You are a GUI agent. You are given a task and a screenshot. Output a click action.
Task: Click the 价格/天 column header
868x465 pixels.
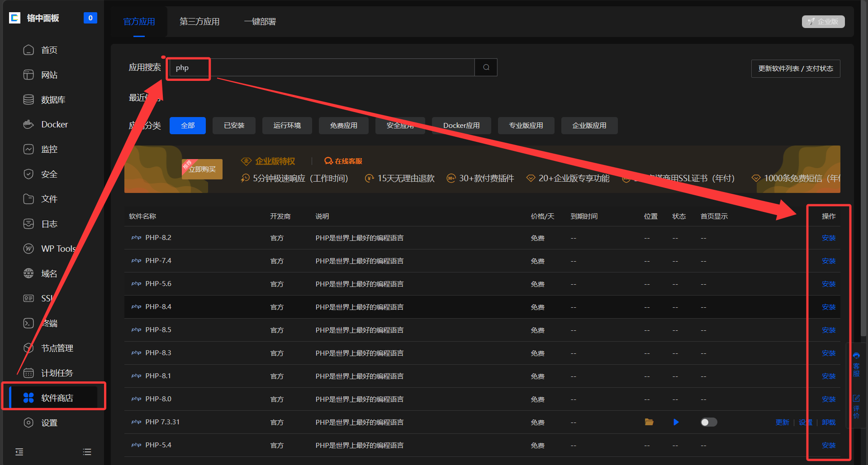(542, 216)
